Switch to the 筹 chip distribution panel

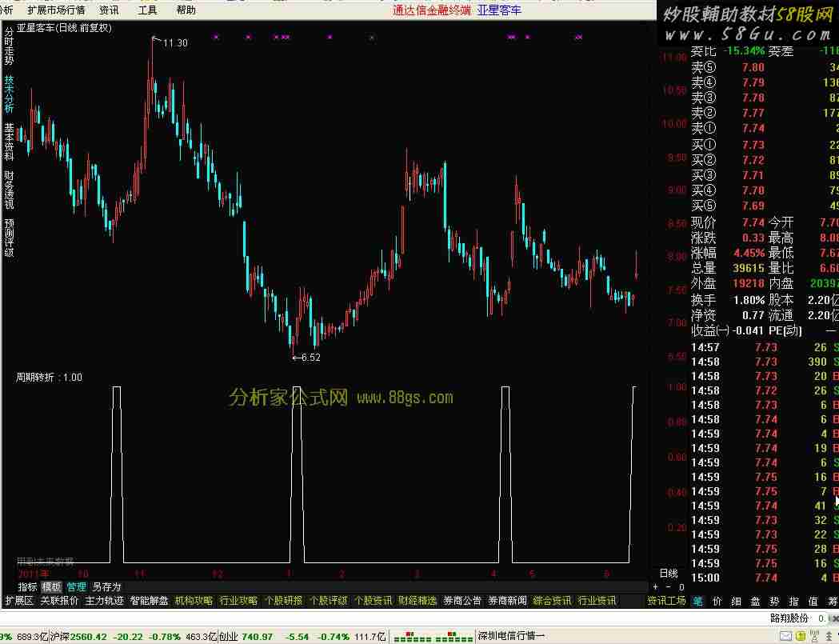(x=831, y=601)
